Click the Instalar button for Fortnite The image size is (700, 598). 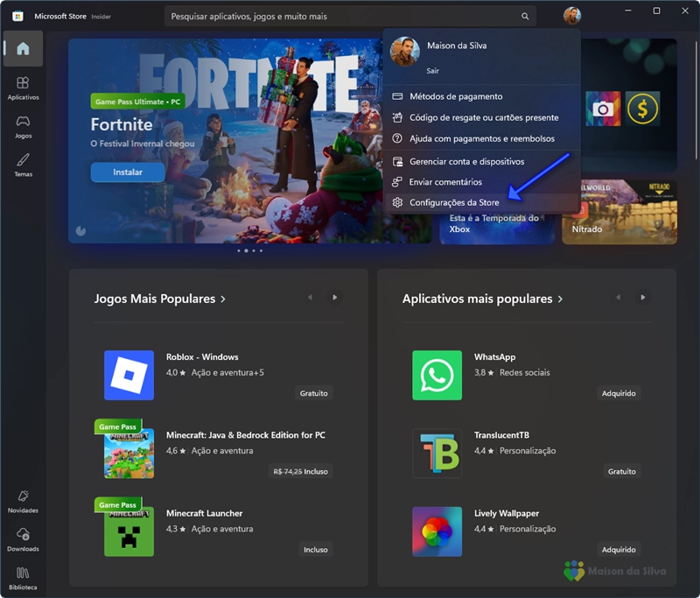pyautogui.click(x=128, y=172)
